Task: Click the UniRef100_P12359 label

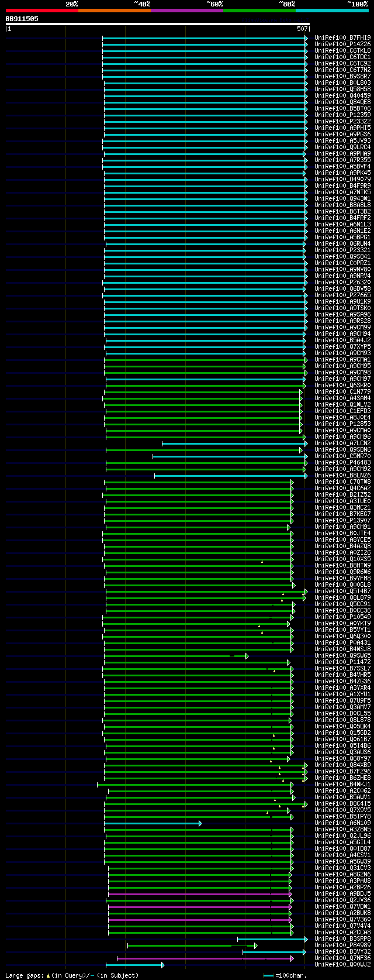Action: click(x=342, y=115)
